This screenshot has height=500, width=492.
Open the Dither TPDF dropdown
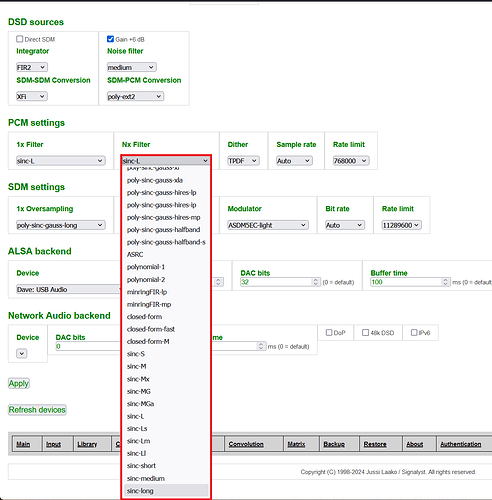tap(243, 161)
